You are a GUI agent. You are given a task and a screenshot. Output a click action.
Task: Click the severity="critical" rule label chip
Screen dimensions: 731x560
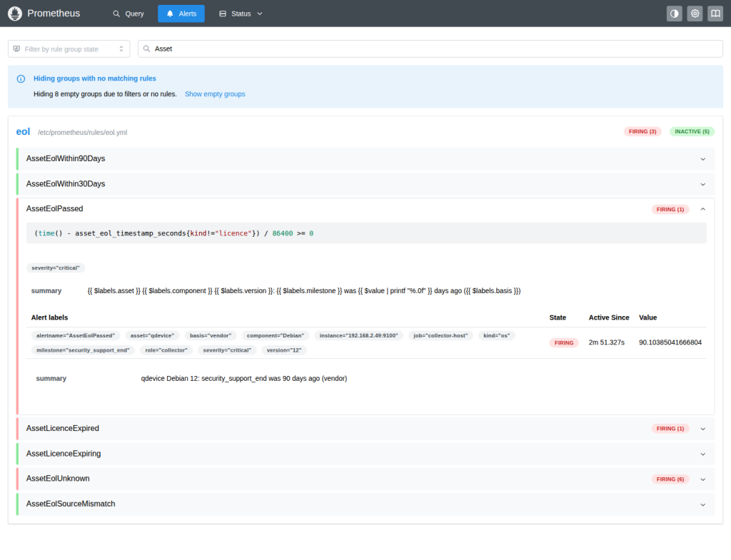(x=56, y=268)
